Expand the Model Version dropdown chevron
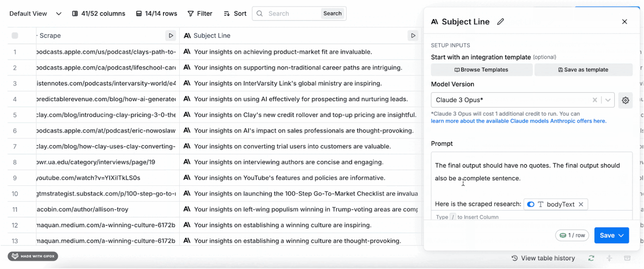Image resolution: width=644 pixels, height=269 pixels. coord(608,100)
